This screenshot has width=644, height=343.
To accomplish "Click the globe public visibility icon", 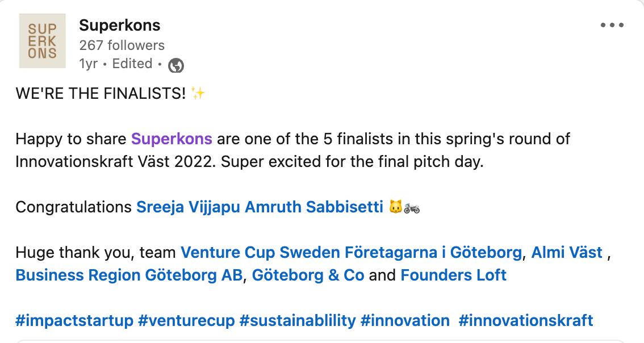I will tap(176, 65).
